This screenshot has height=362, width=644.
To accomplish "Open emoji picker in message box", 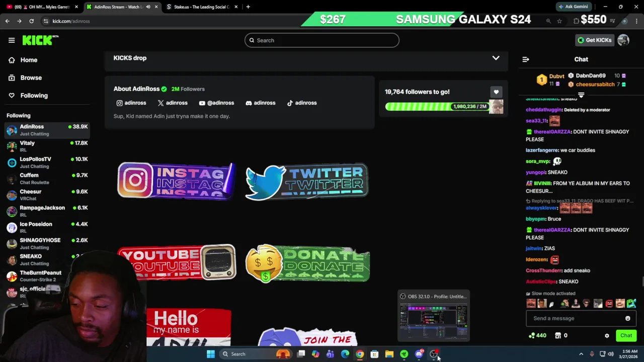I will tap(627, 318).
